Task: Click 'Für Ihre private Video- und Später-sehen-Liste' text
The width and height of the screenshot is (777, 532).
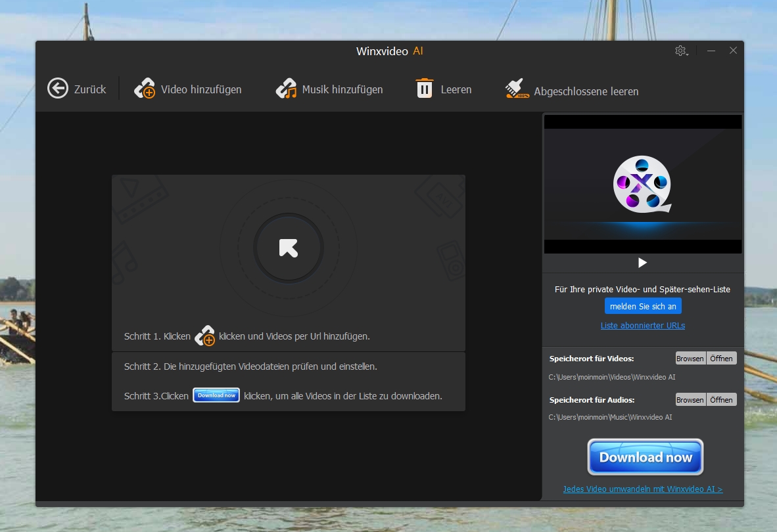Action: [x=643, y=289]
